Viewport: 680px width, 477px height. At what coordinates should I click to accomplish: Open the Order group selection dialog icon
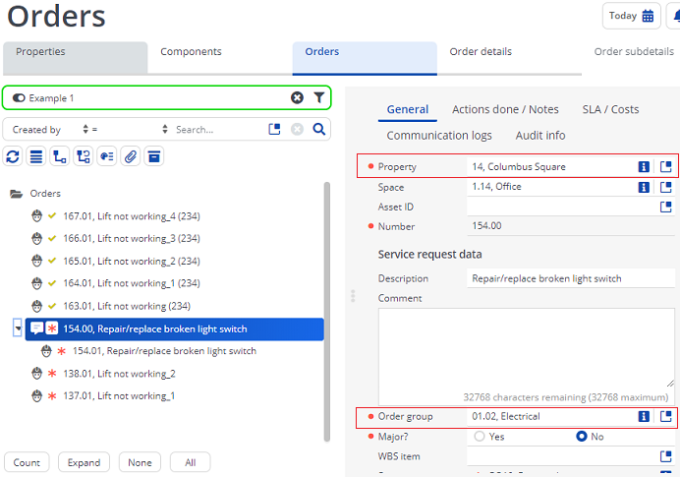tap(666, 416)
